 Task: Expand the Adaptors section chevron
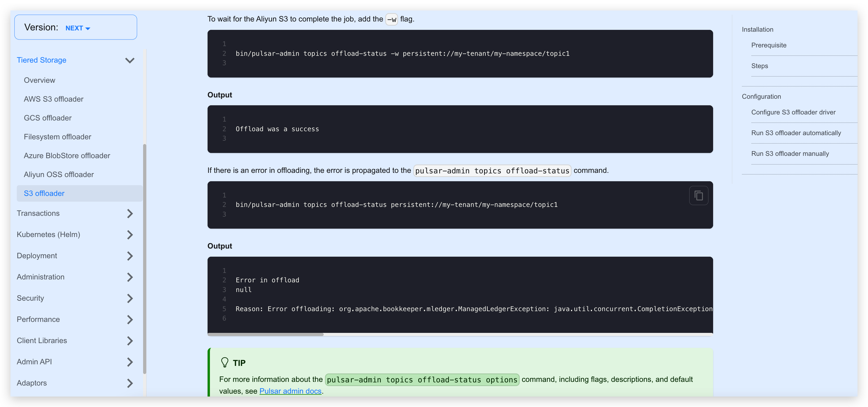coord(130,383)
